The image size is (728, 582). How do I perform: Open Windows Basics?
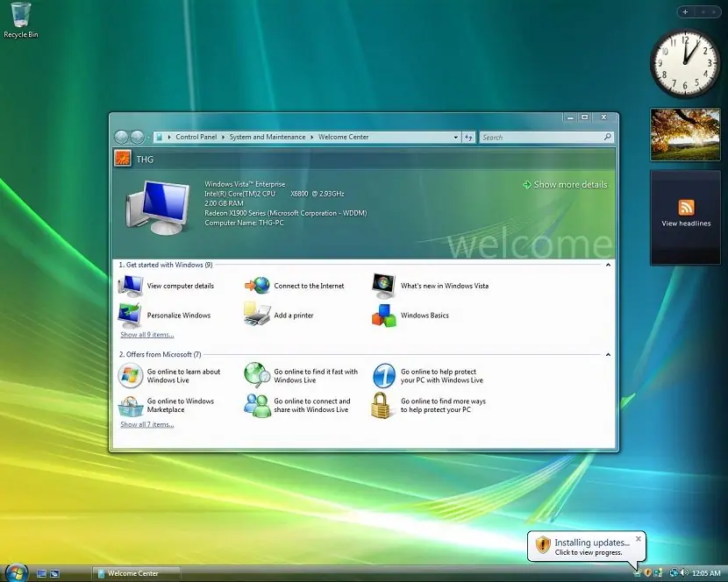[425, 315]
